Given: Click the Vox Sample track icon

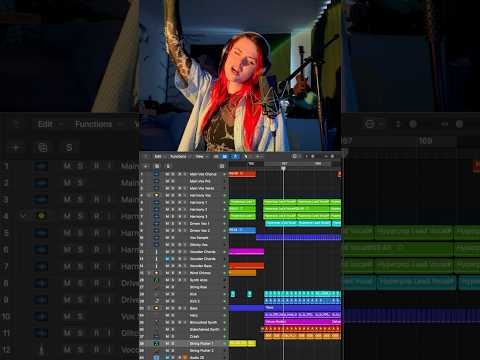Looking at the screenshot, I should click(x=156, y=237).
